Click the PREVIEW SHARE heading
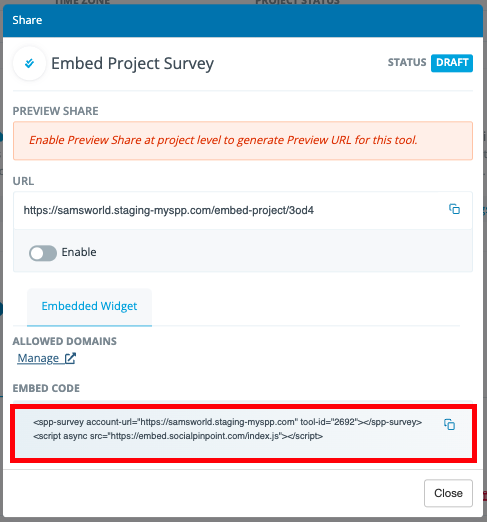Image resolution: width=487 pixels, height=522 pixels. tap(55, 111)
